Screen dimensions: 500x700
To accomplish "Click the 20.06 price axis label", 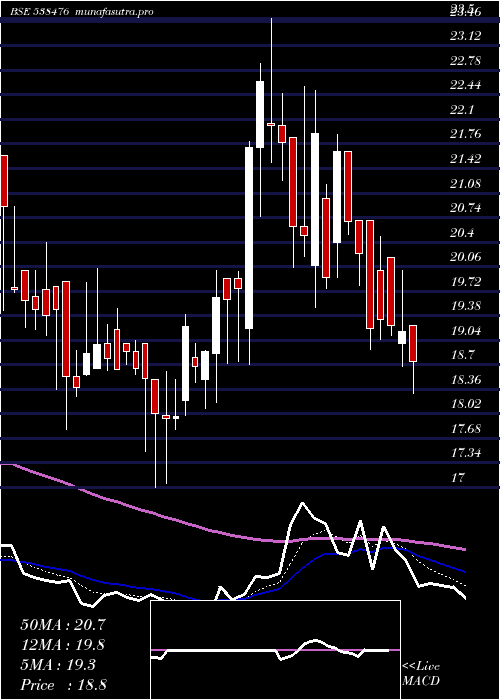I will (466, 257).
